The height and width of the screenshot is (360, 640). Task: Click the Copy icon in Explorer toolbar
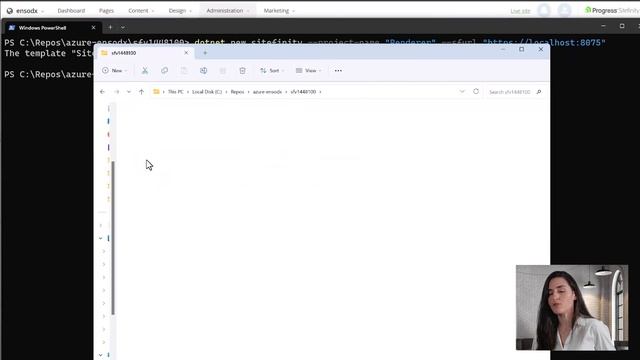[164, 71]
